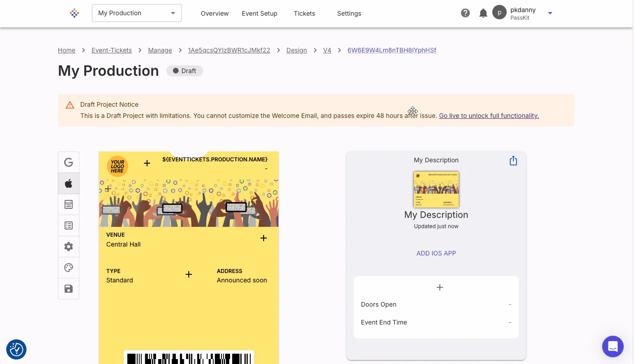
Task: Open breadcrumb 6W6E9W4Lm8nTBH8IYphHSf
Action: [392, 50]
